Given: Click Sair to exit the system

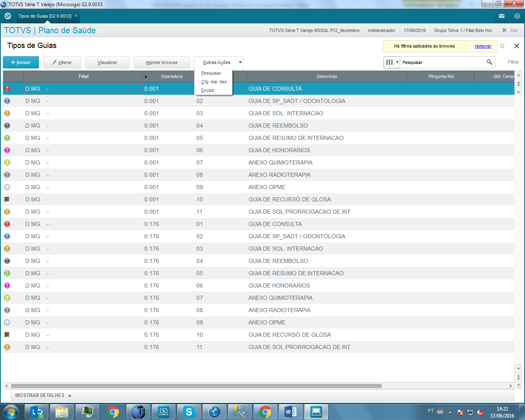Looking at the screenshot, I should (510, 30).
